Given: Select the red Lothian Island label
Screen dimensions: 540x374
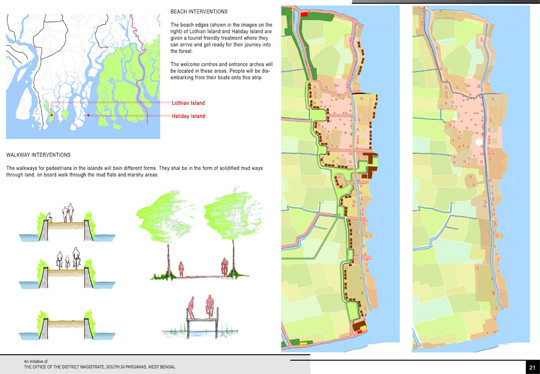Looking at the screenshot, I should point(188,103).
